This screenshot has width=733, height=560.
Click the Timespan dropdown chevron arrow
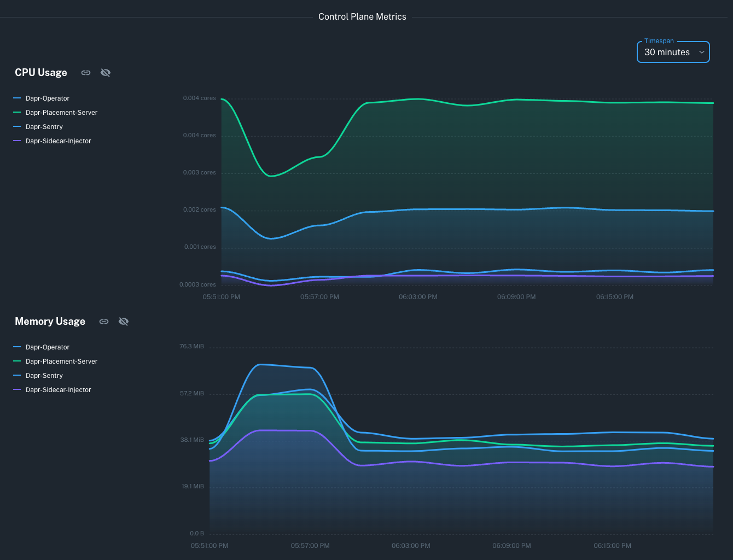(x=702, y=52)
